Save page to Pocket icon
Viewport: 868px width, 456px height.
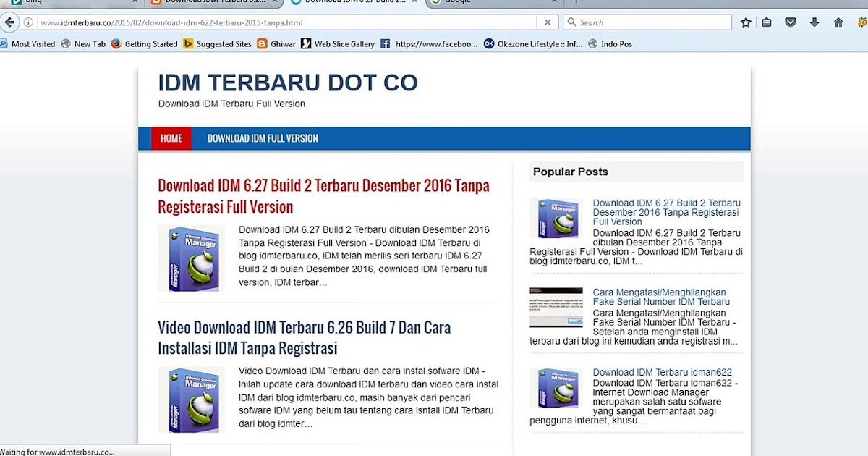[791, 22]
